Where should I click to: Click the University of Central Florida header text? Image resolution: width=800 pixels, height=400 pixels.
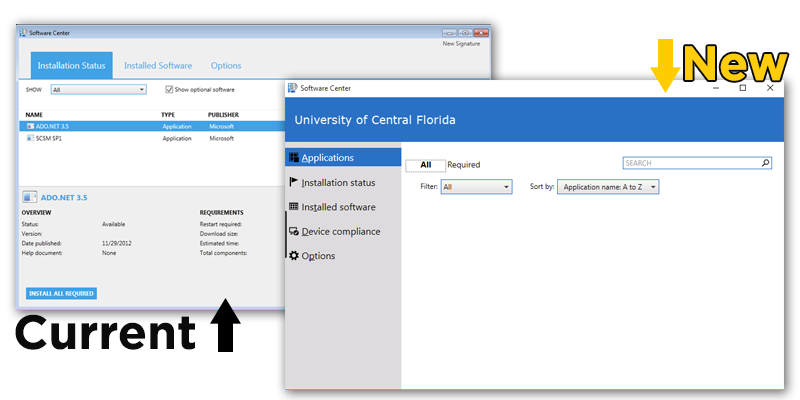tap(375, 120)
